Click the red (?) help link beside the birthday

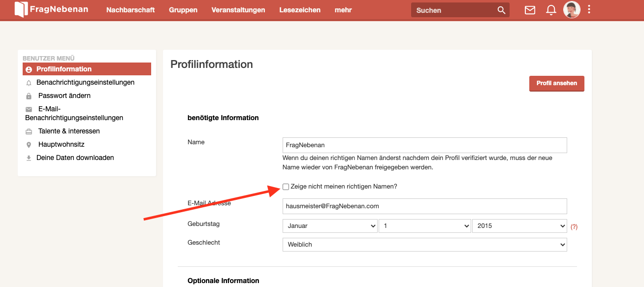(x=574, y=227)
